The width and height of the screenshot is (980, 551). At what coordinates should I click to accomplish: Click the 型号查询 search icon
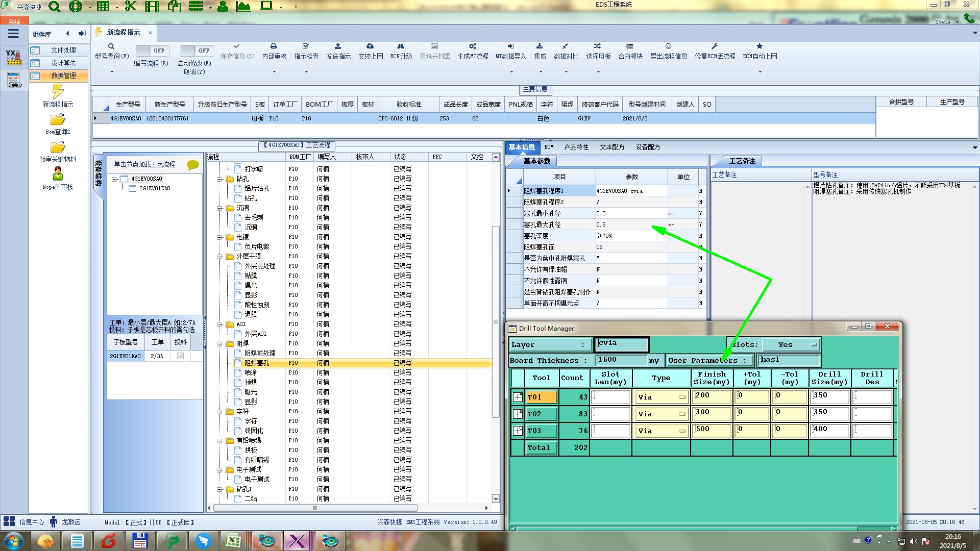tap(111, 46)
